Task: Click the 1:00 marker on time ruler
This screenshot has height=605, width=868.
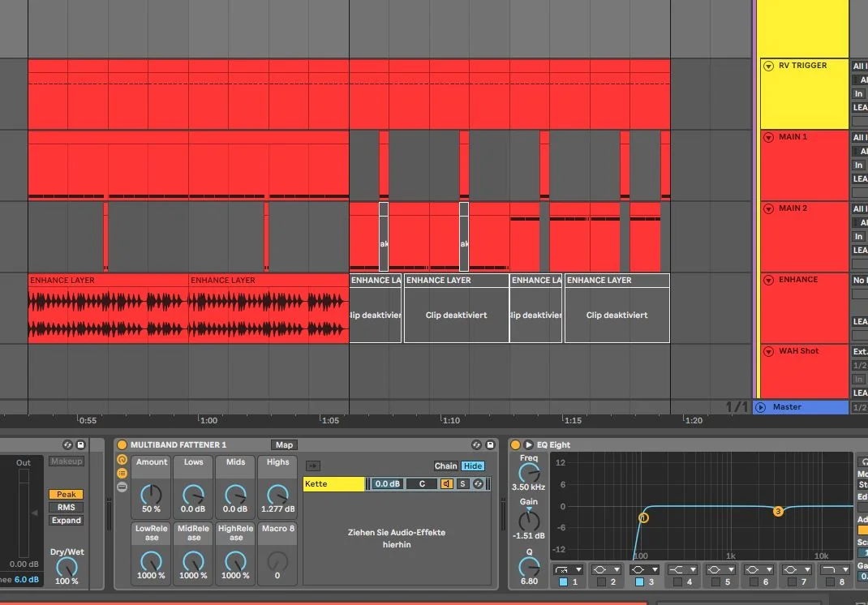Action: click(208, 421)
